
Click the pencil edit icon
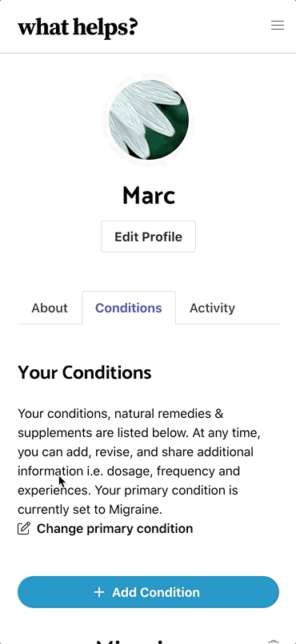point(24,528)
